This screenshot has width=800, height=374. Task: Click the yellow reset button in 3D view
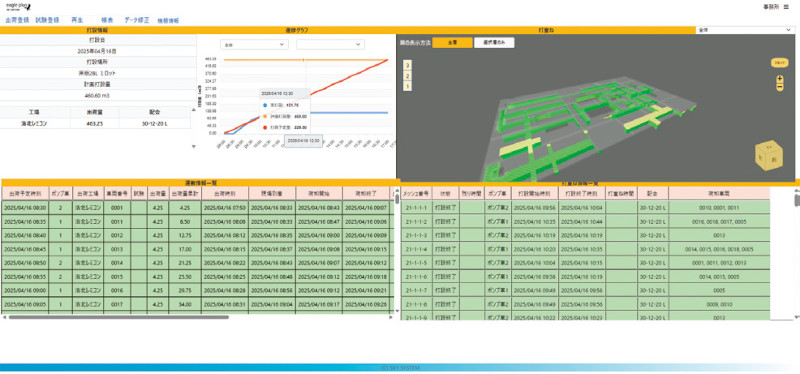[780, 62]
